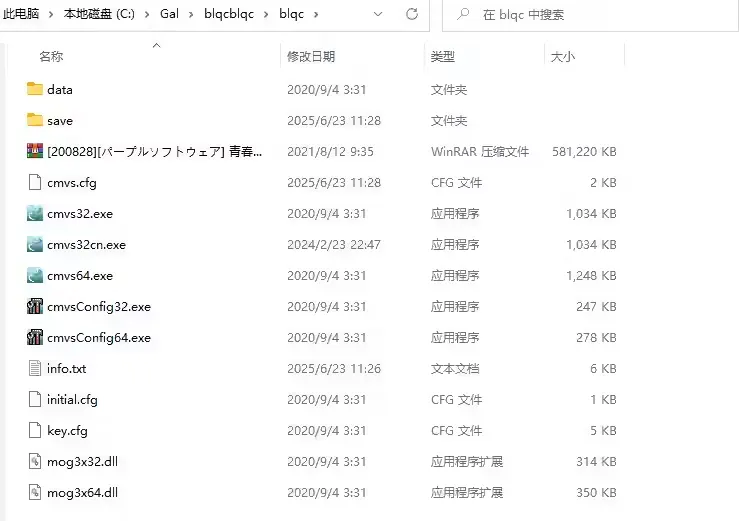Select file name initial.cfg
The image size is (748, 521).
pyautogui.click(x=72, y=400)
